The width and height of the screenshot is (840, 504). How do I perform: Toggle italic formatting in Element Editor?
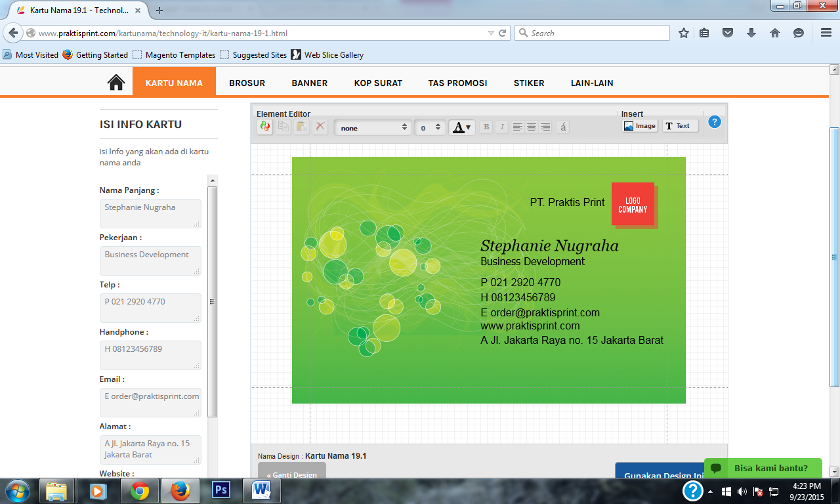[x=502, y=127]
